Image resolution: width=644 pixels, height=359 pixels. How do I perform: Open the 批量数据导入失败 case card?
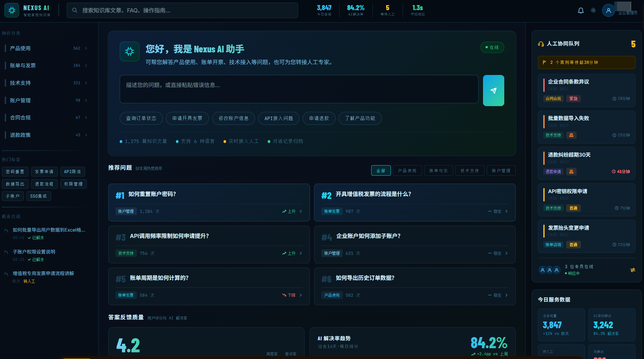587,127
